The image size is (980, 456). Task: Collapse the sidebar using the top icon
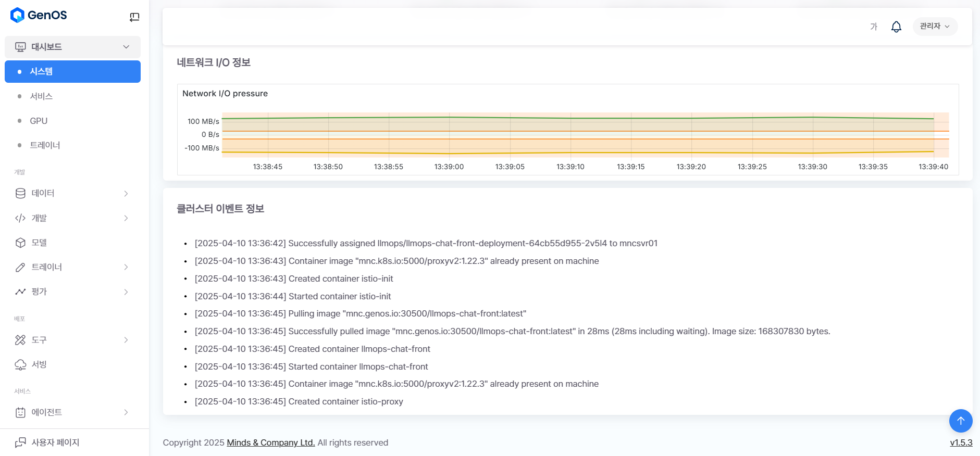click(134, 17)
